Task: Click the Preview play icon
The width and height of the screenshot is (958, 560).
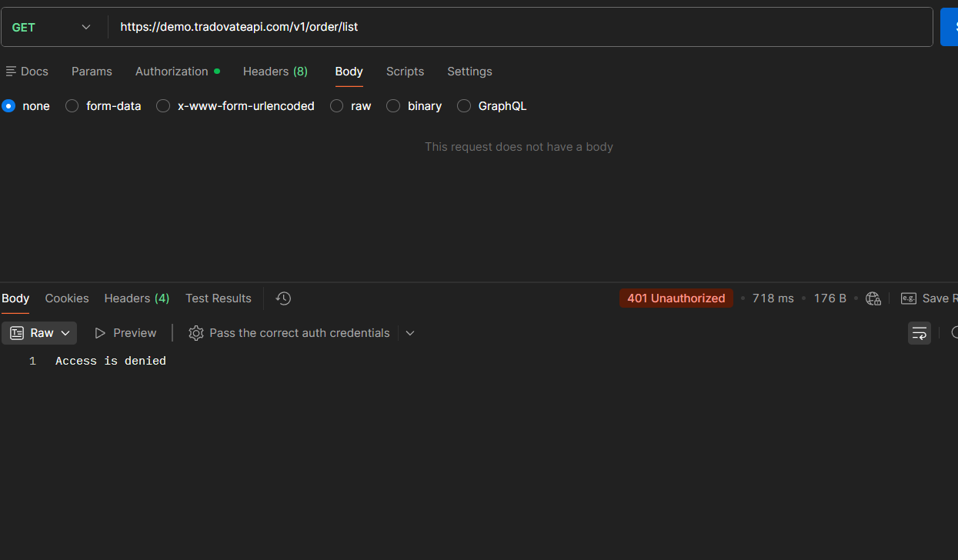Action: click(x=100, y=333)
